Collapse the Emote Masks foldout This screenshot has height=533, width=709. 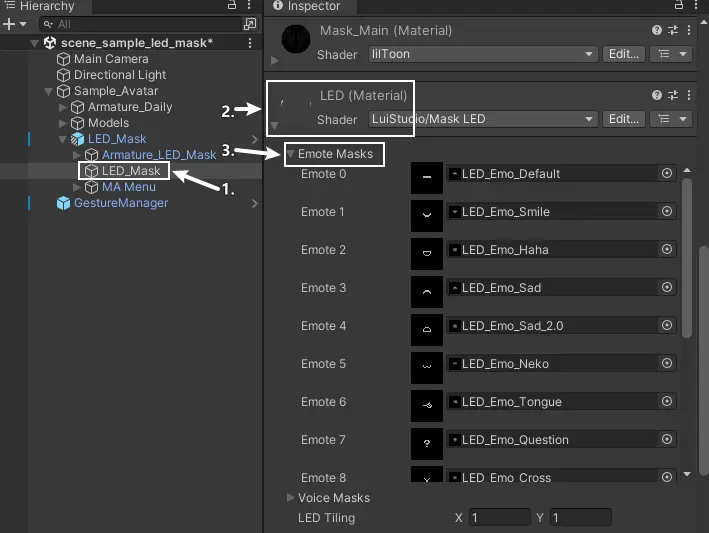pos(291,154)
